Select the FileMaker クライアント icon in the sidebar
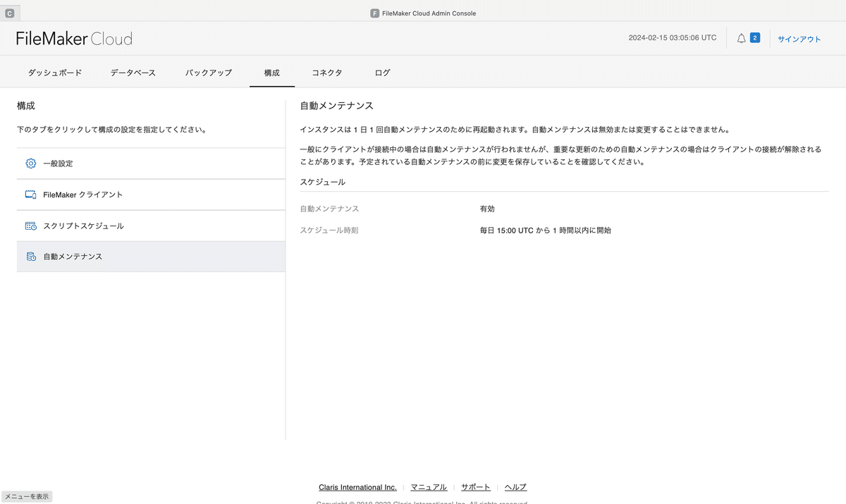Image resolution: width=846 pixels, height=504 pixels. tap(30, 194)
